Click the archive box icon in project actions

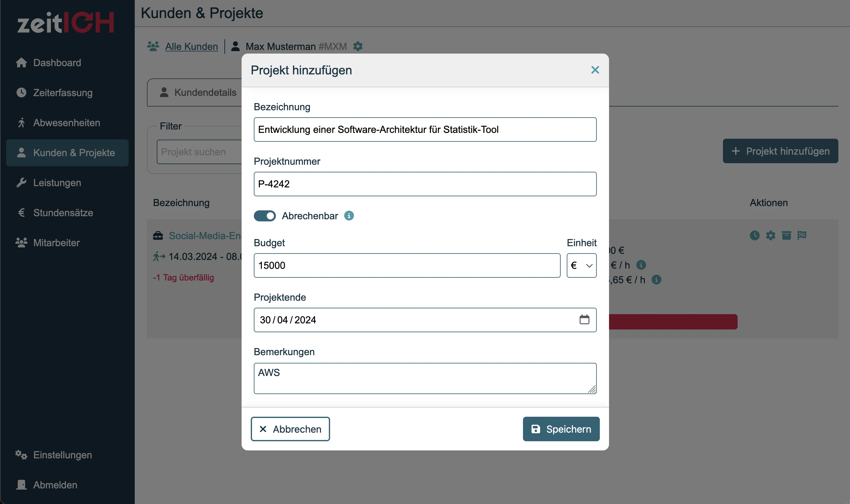pos(787,235)
